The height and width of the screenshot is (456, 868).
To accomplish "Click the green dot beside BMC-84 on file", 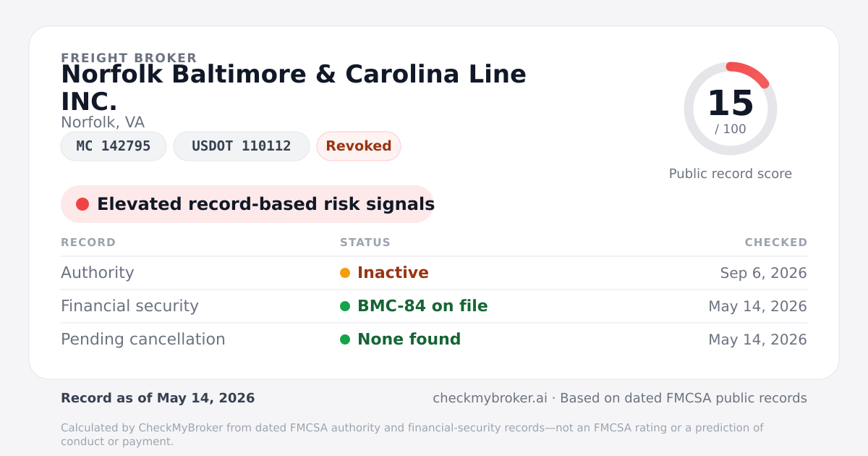I will [345, 306].
